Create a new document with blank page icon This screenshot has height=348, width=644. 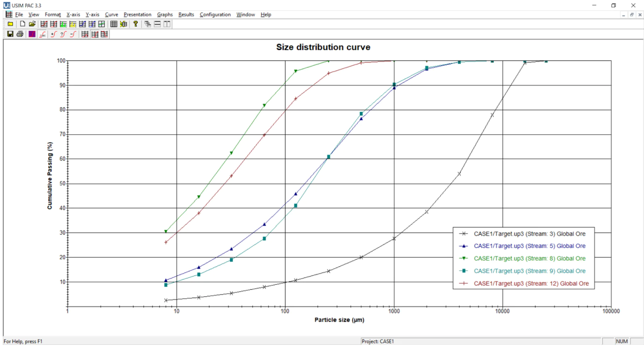point(23,24)
